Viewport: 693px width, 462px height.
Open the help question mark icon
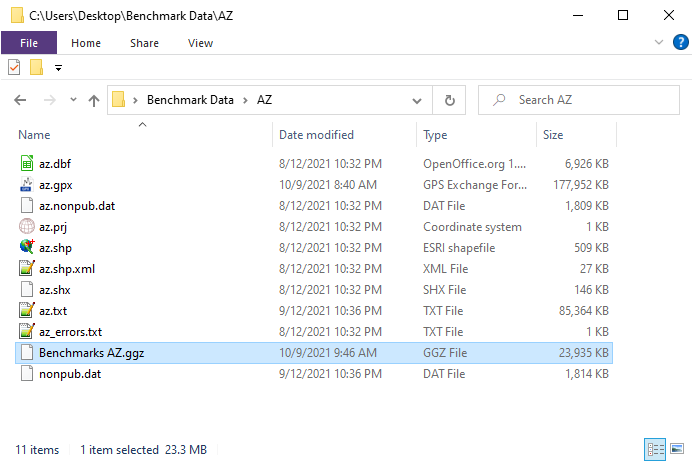point(681,42)
